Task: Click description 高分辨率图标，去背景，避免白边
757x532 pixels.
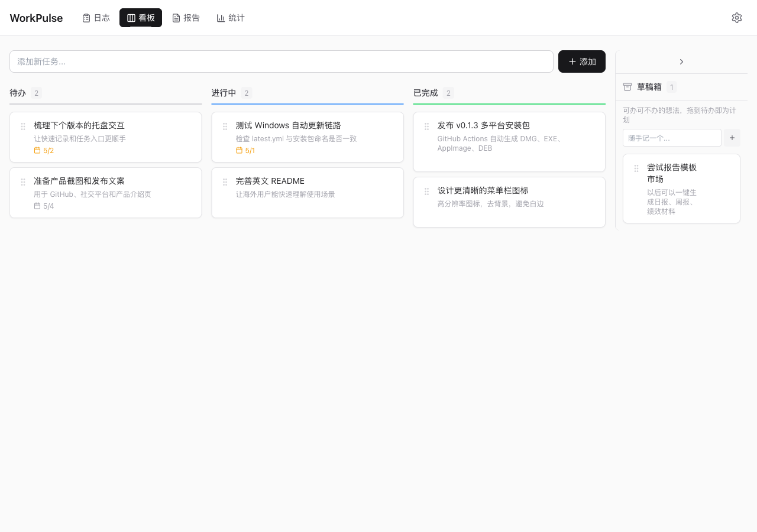Action: pos(490,204)
